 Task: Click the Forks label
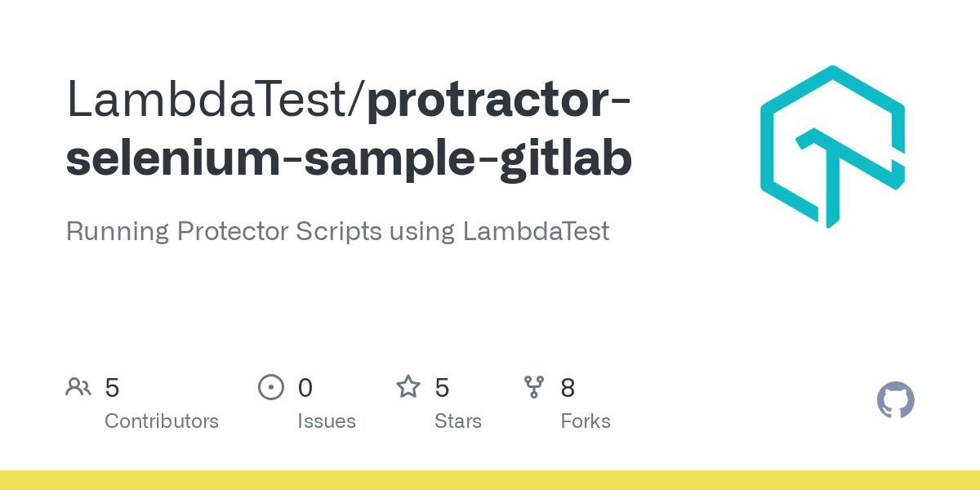click(585, 421)
